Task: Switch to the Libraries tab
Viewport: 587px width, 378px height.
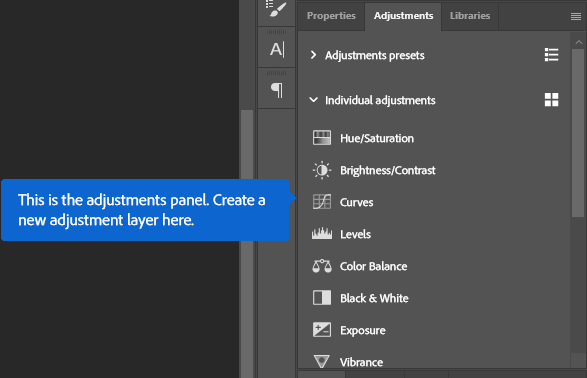Action: tap(470, 16)
